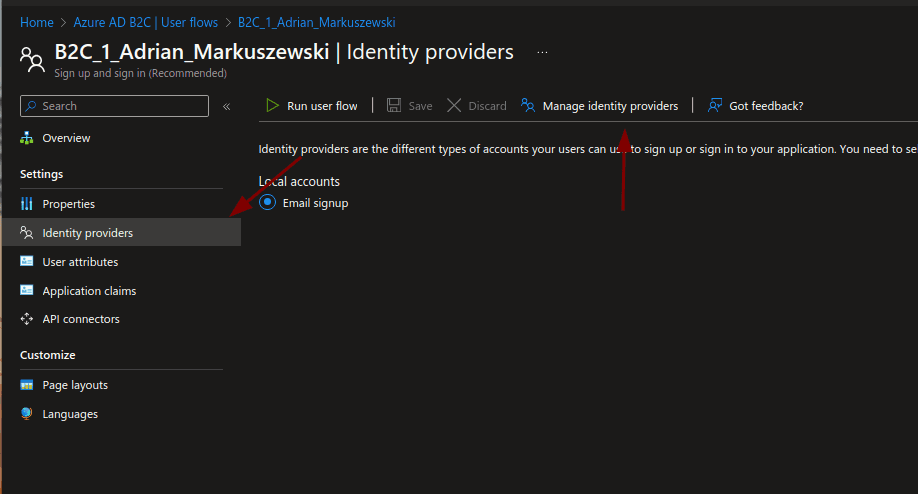The height and width of the screenshot is (494, 918).
Task: Click the Email signup label text
Action: (x=316, y=203)
